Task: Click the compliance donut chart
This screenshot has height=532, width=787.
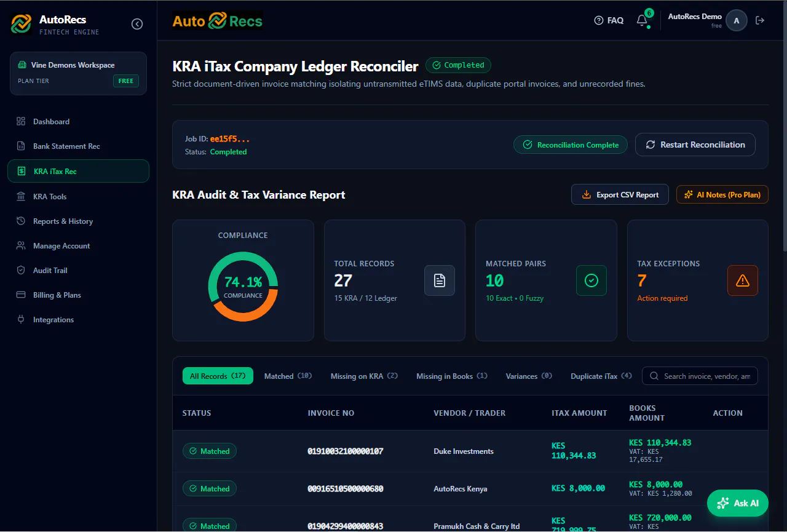Action: tap(243, 287)
